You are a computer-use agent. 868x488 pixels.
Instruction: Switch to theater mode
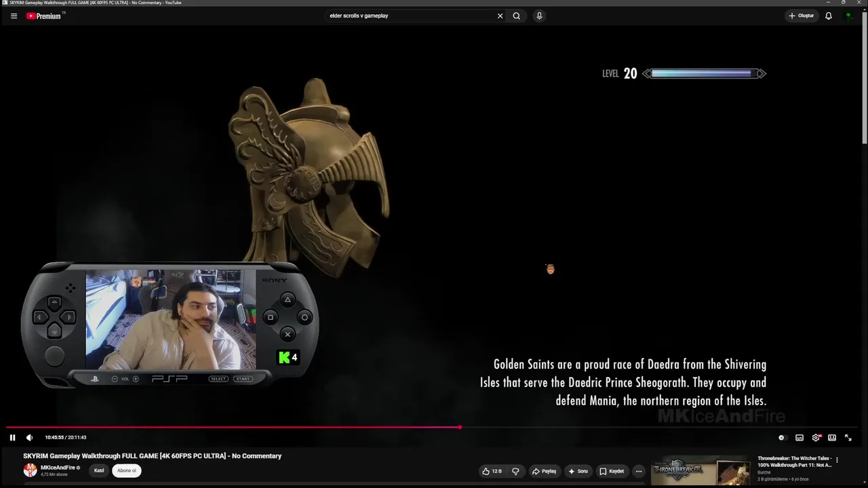(x=832, y=438)
